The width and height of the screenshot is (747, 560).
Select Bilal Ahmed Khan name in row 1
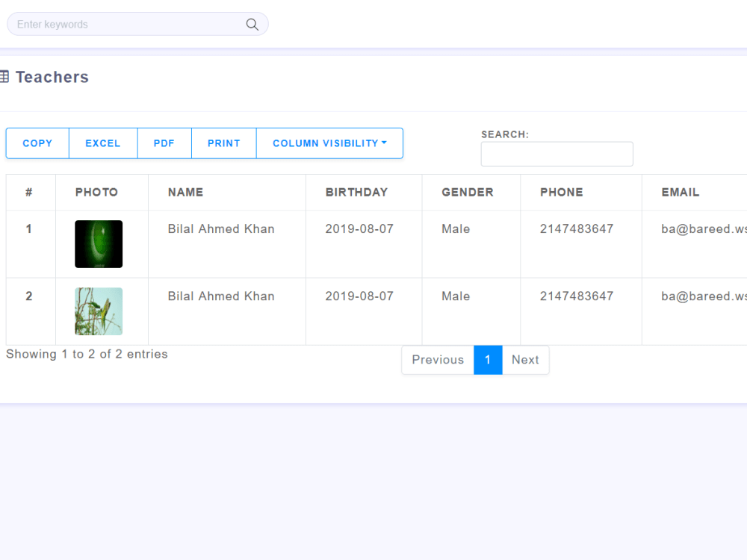pos(221,229)
